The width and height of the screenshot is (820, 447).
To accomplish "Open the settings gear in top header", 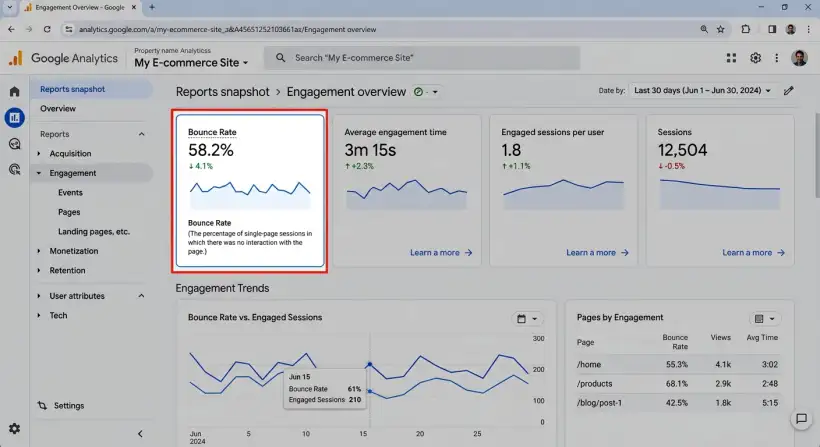I will click(x=755, y=58).
